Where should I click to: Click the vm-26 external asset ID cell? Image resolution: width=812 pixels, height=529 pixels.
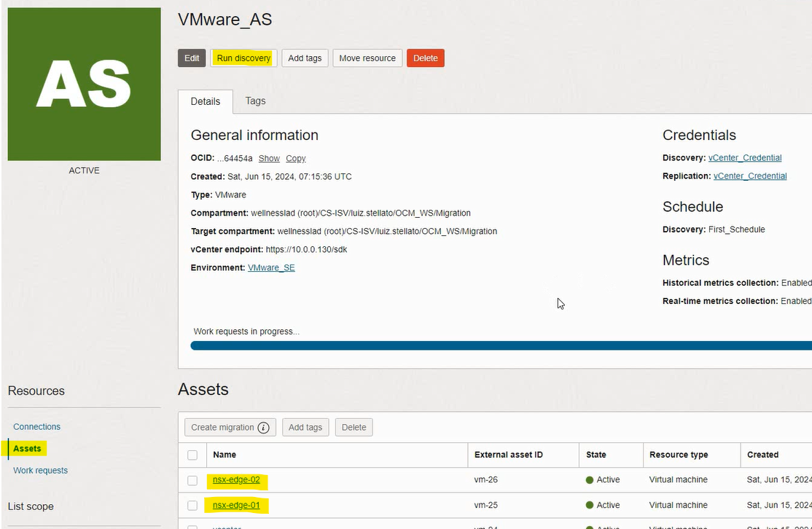(485, 480)
